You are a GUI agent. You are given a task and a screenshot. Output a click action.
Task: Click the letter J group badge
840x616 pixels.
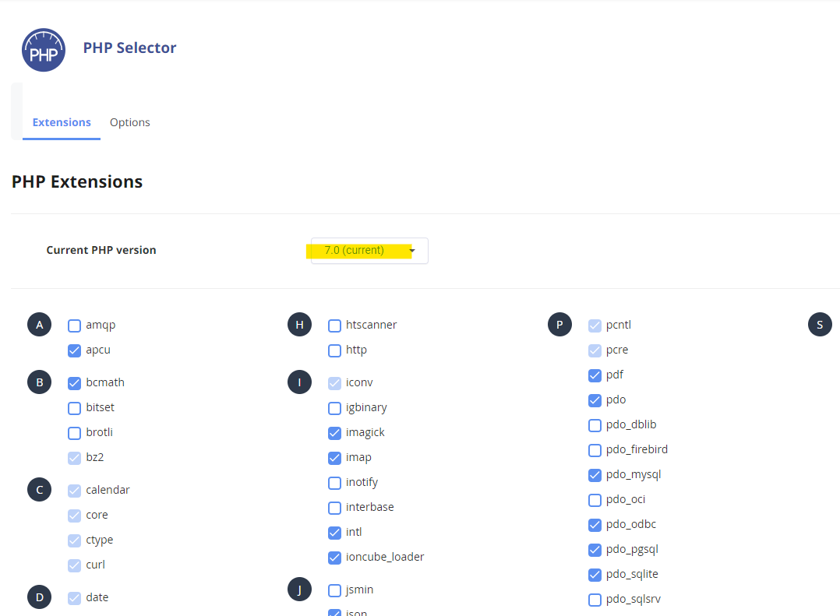299,590
